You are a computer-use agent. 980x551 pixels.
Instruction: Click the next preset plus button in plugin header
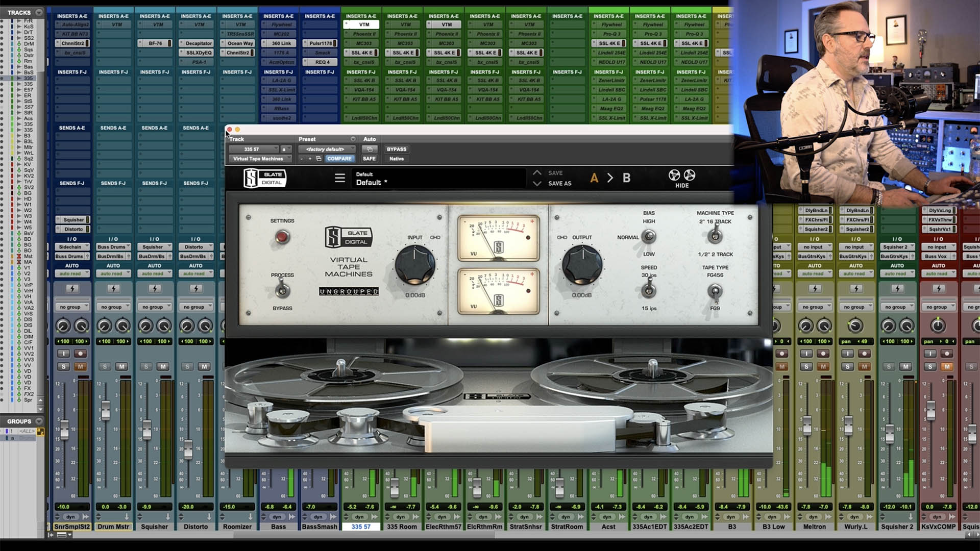coord(310,159)
